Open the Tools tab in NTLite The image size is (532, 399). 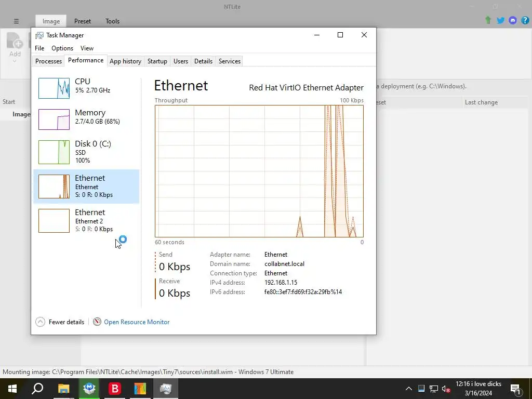112,21
